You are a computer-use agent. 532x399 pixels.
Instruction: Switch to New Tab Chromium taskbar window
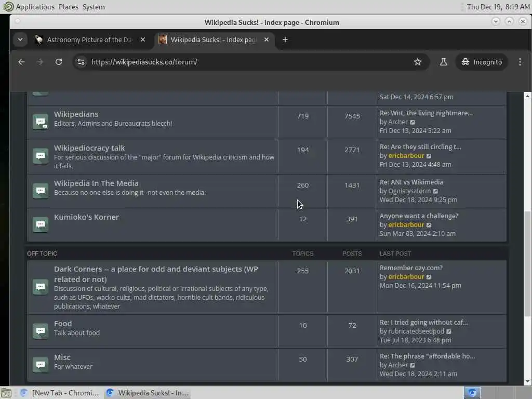[x=60, y=393]
